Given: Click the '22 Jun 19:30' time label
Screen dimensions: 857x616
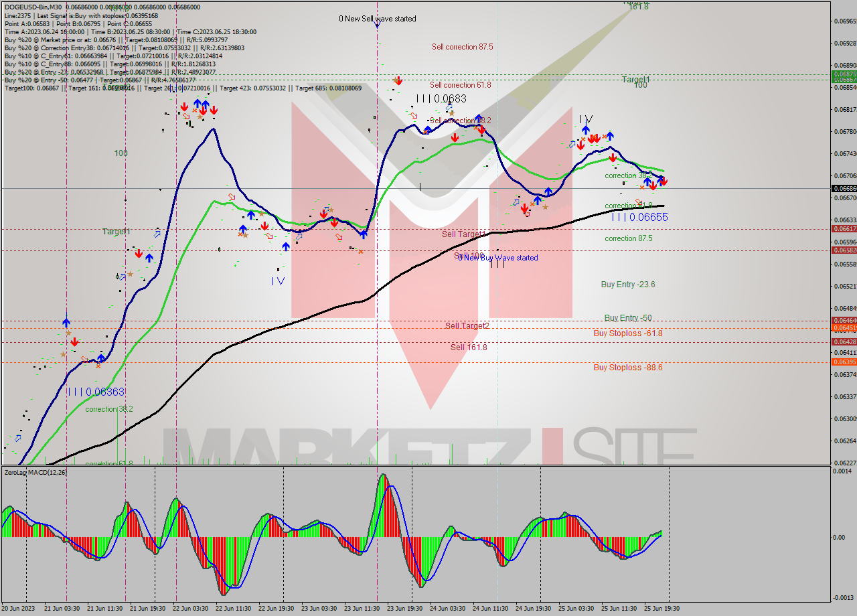Looking at the screenshot, I should point(276,609).
